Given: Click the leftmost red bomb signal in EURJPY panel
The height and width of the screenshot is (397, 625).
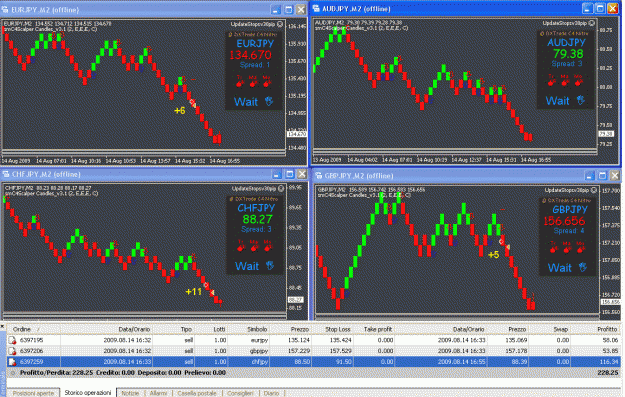Looking at the screenshot, I should tap(240, 83).
